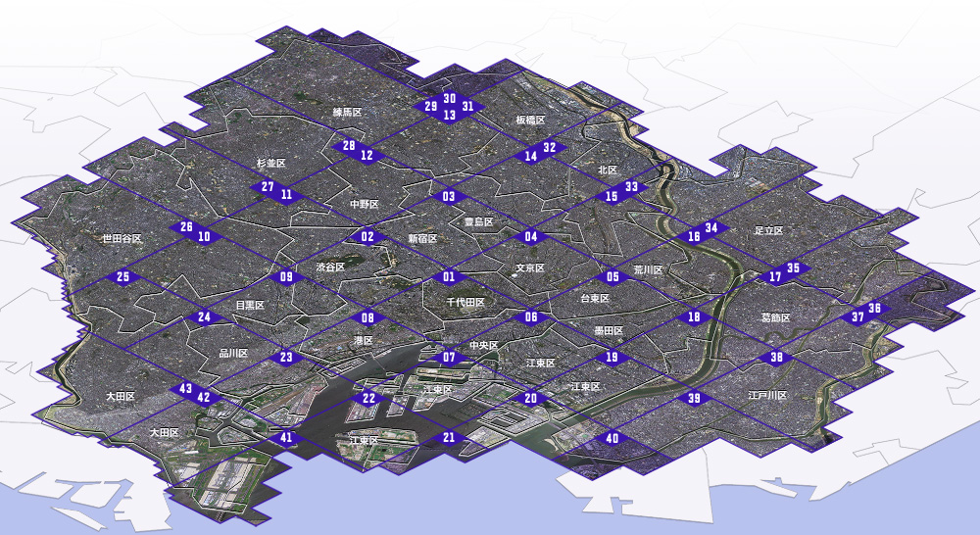
Task: Open tile marker 14
Action: point(530,156)
